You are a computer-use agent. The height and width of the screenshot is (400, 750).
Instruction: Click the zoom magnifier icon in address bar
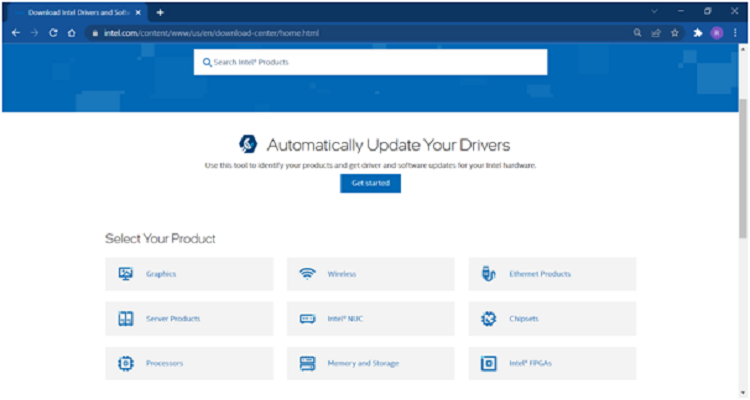637,33
